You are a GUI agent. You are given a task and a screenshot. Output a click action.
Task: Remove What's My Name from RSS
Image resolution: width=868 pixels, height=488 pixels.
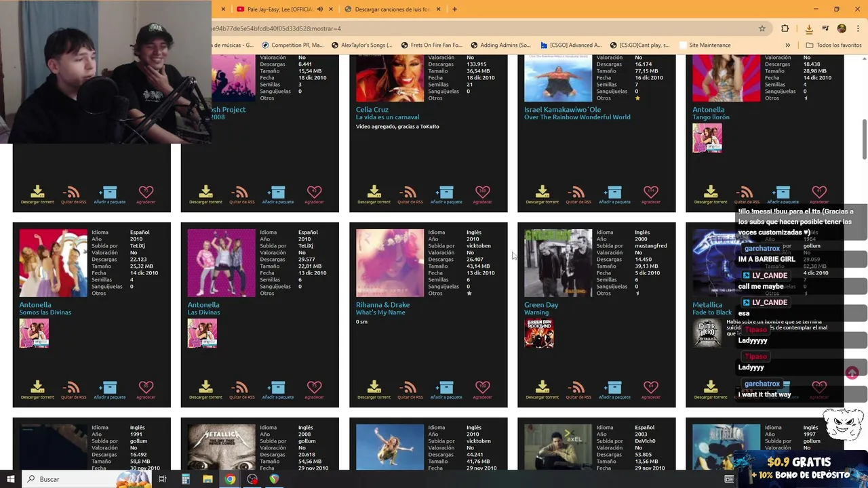[410, 390]
